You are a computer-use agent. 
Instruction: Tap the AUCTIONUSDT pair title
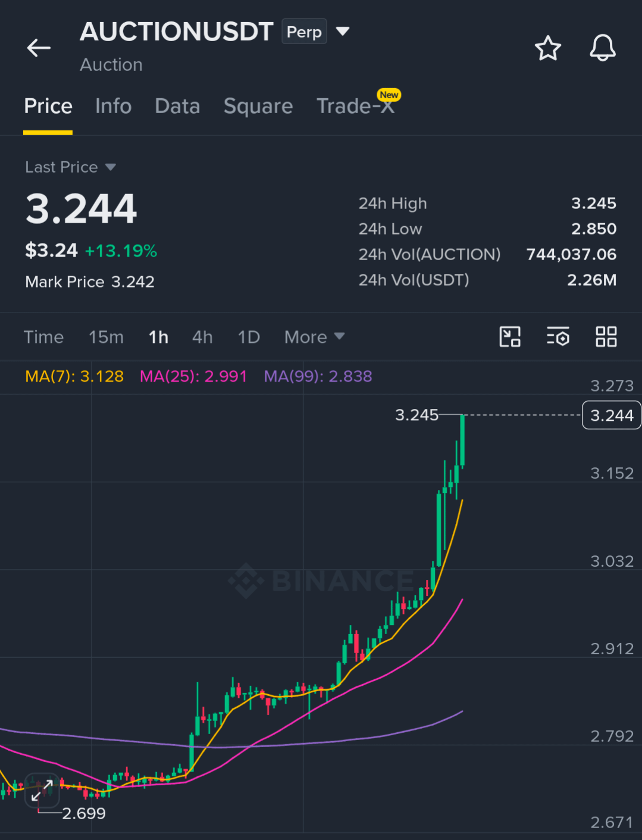coord(177,32)
